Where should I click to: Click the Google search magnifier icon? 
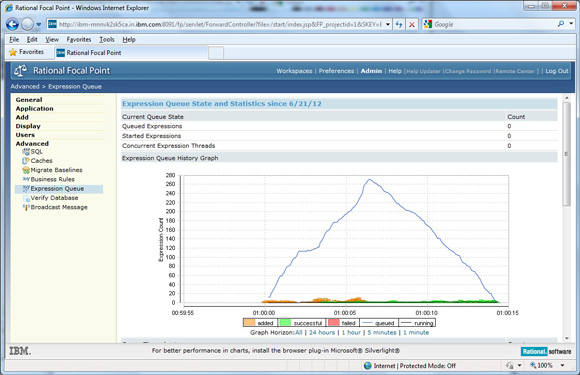pyautogui.click(x=561, y=24)
